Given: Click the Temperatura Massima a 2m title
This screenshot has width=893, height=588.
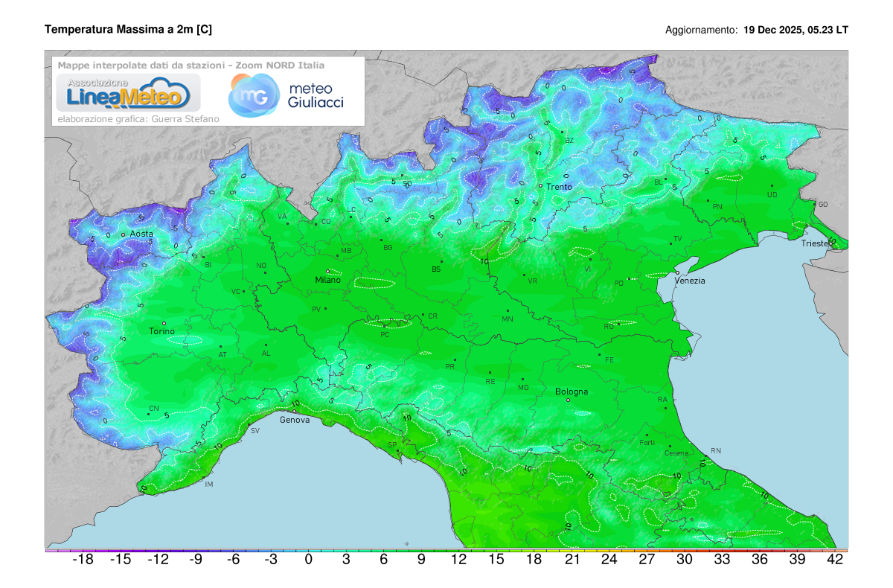Looking at the screenshot, I should pyautogui.click(x=128, y=30).
